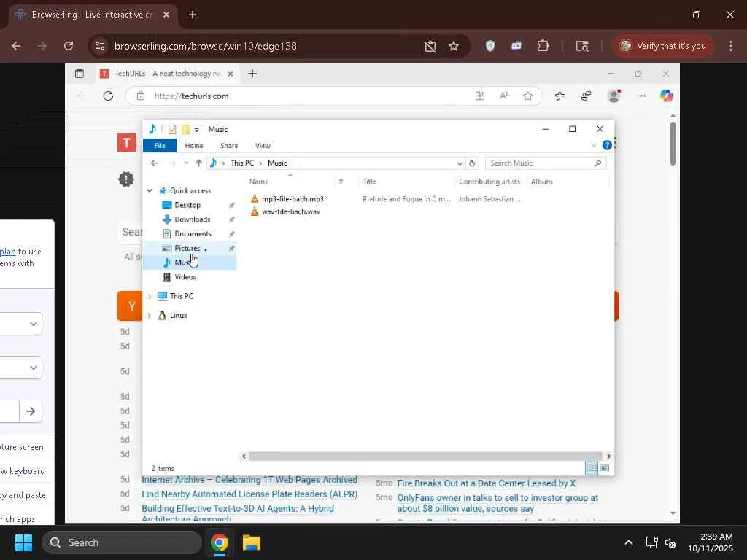Open Desktop in Quick access
Screen dimensions: 747x560
point(187,205)
